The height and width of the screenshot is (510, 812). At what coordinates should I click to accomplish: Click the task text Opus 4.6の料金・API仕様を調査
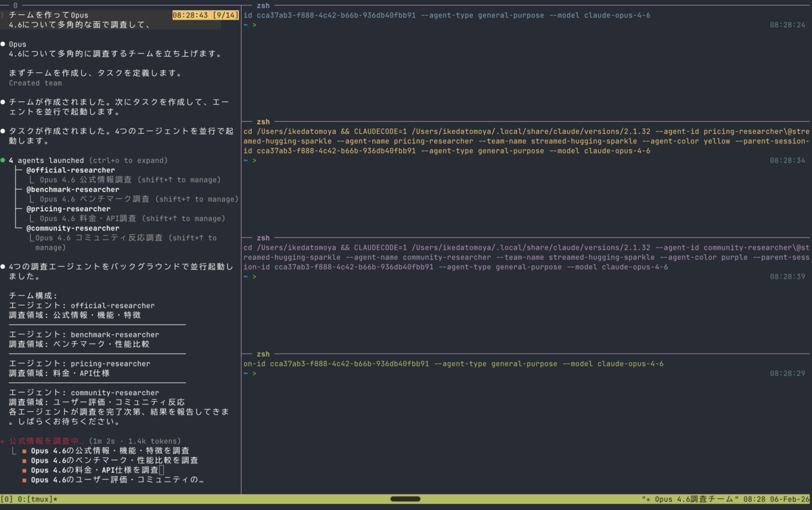click(95, 470)
